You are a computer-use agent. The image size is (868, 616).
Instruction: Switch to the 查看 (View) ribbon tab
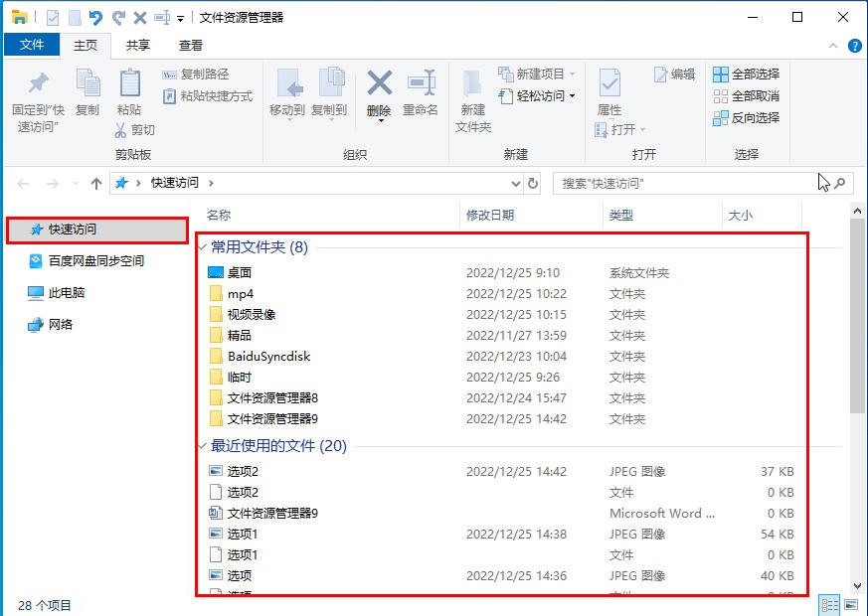tap(190, 44)
